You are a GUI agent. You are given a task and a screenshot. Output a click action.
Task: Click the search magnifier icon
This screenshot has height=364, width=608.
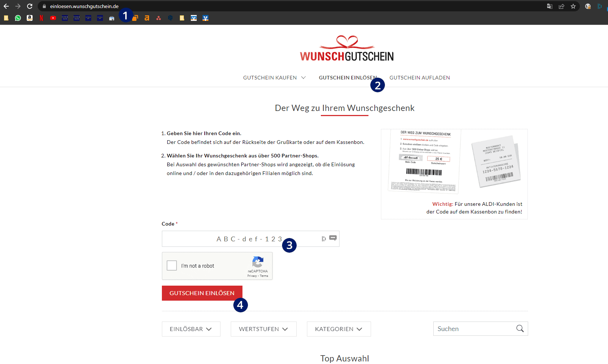pyautogui.click(x=520, y=328)
